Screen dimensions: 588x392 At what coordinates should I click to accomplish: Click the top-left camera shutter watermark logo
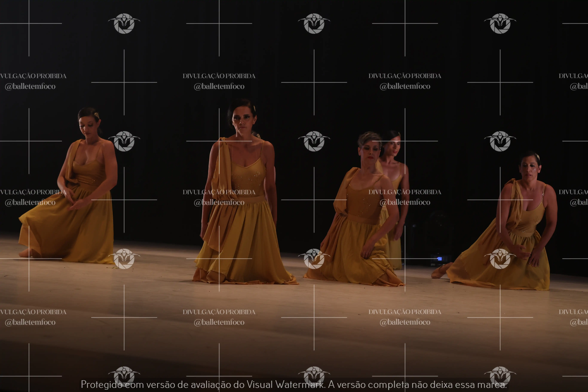coord(124,24)
